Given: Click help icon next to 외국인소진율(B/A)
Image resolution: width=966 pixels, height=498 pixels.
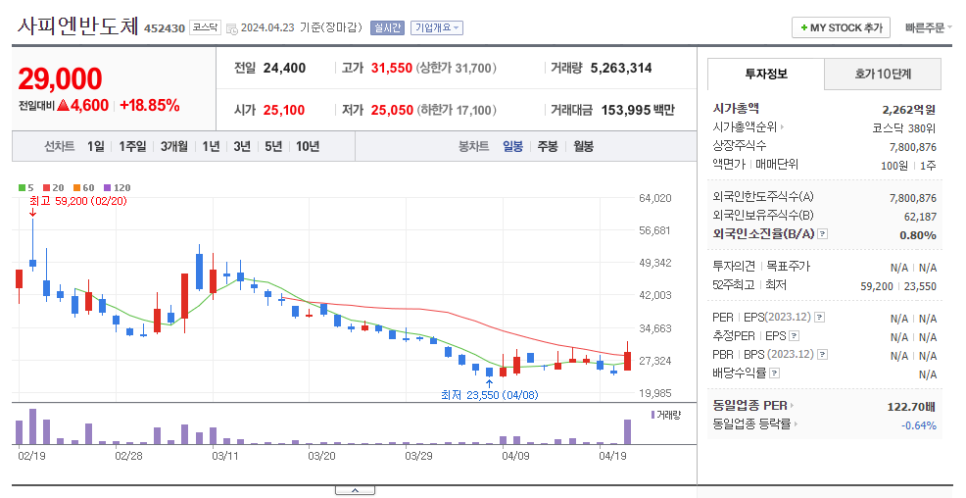Looking at the screenshot, I should coord(822,234).
